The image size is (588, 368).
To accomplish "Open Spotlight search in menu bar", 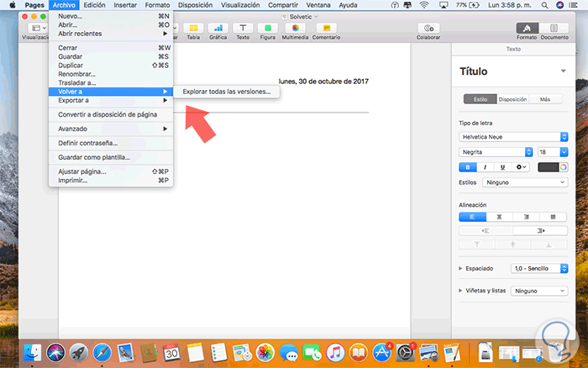I will point(544,5).
